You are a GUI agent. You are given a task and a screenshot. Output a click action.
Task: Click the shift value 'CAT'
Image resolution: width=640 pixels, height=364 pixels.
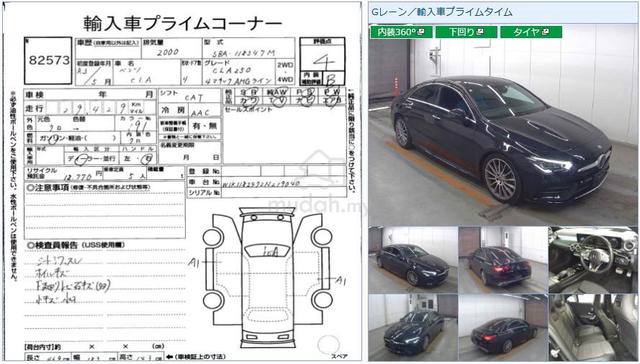tap(193, 98)
